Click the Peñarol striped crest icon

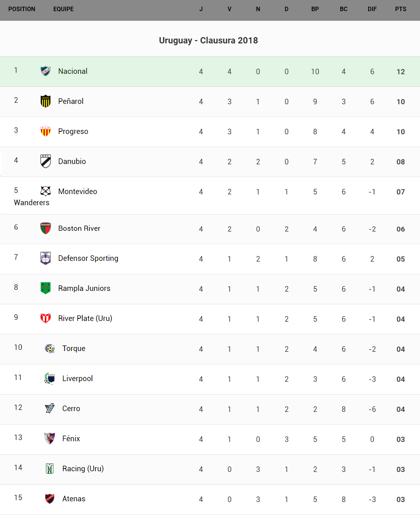click(46, 101)
